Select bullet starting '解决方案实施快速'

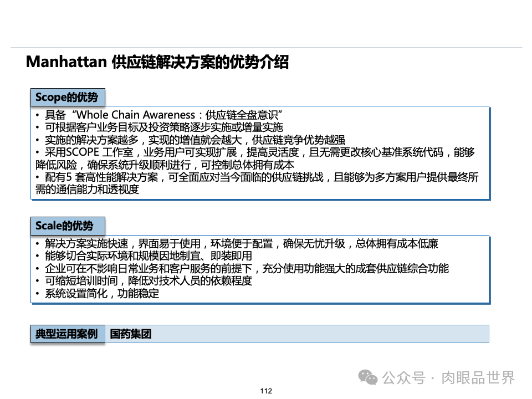pyautogui.click(x=237, y=243)
